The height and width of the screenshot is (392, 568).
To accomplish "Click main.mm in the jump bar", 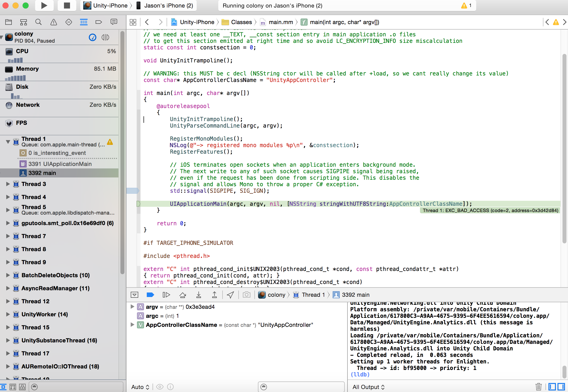I will [x=280, y=22].
